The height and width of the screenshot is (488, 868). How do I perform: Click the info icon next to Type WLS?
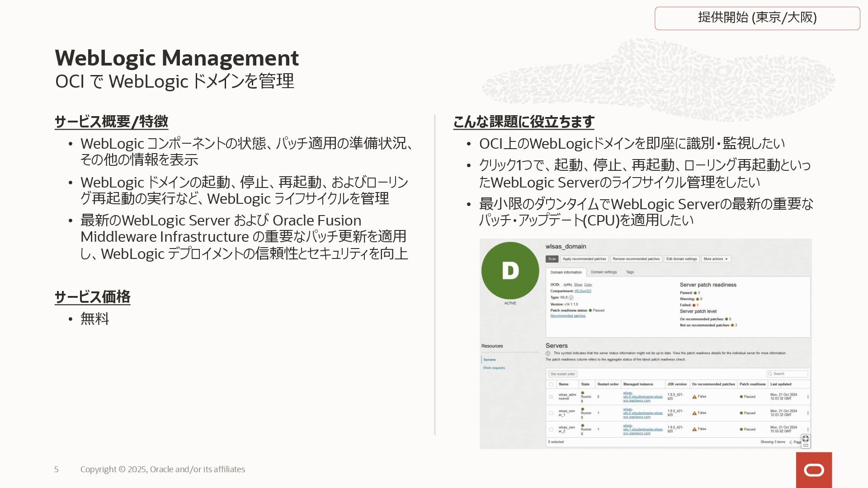pos(571,298)
